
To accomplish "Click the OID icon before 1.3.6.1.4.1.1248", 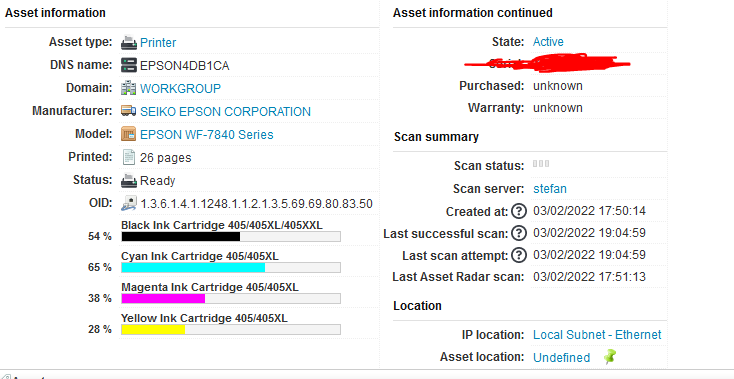I will tap(129, 203).
